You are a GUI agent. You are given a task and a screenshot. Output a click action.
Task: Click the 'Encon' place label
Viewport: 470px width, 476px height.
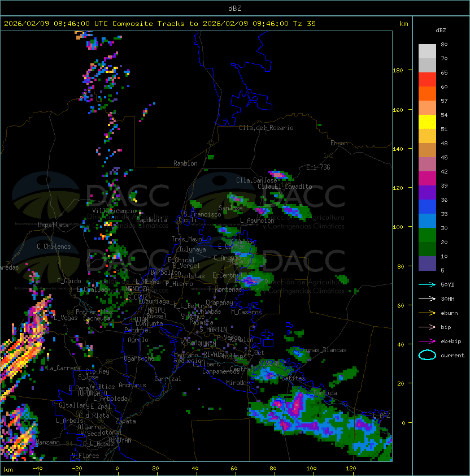(339, 143)
